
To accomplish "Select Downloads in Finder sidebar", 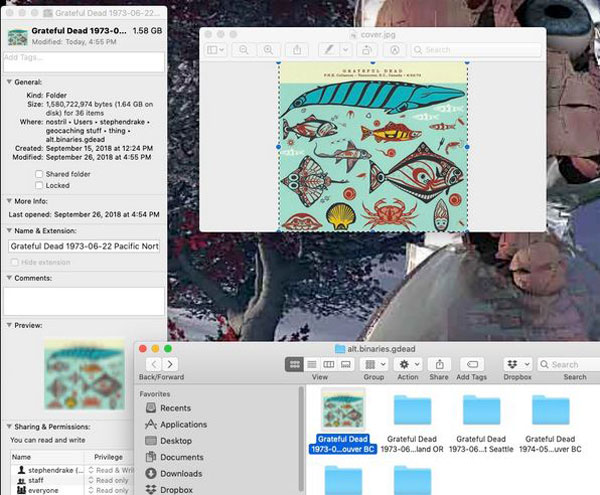I will point(180,473).
